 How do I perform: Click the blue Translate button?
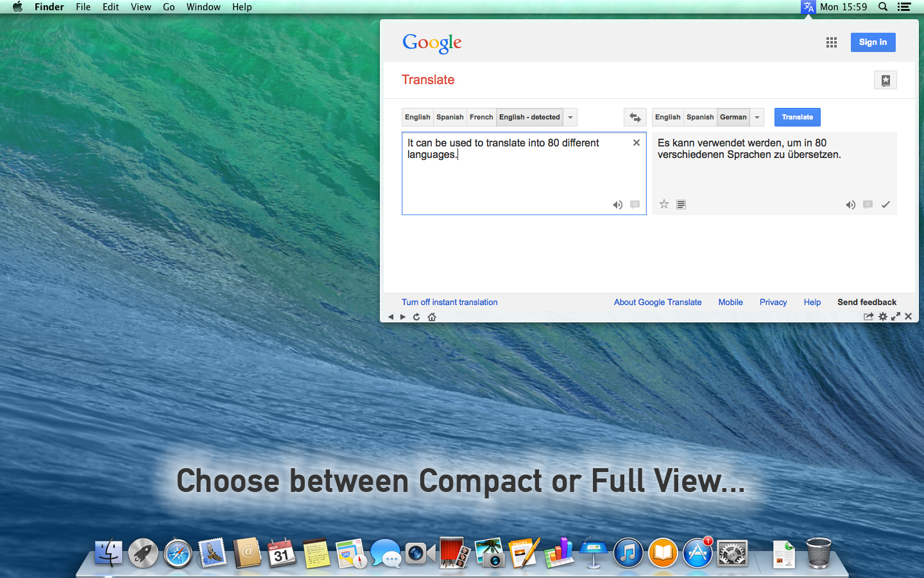coord(798,117)
